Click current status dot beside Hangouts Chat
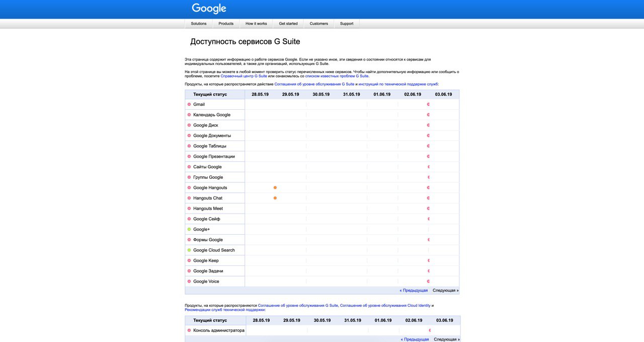 coord(189,198)
